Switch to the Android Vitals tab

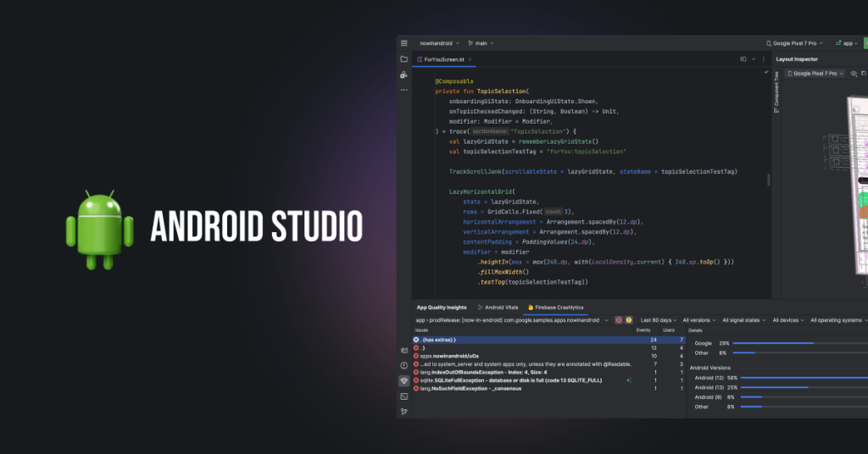[x=498, y=307]
